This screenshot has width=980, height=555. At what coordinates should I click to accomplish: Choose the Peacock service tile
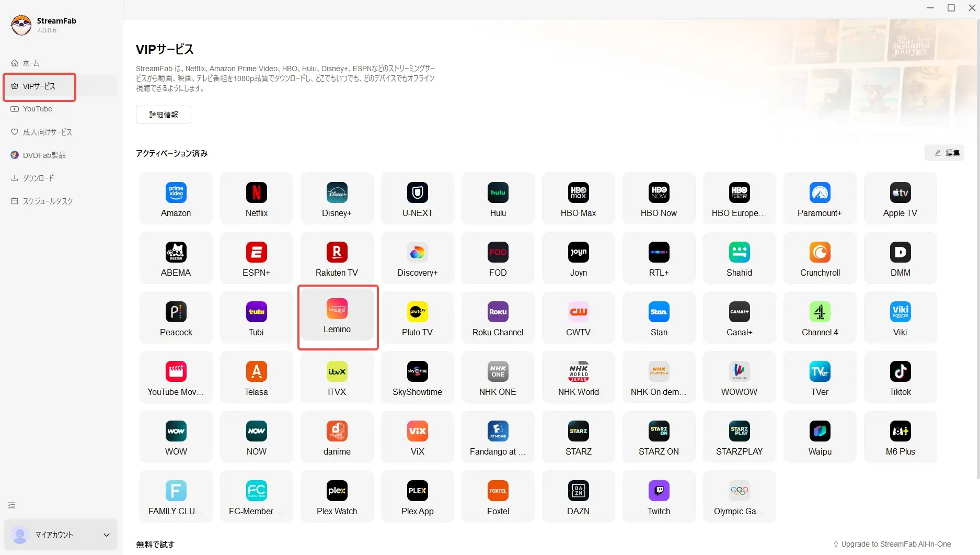click(176, 318)
